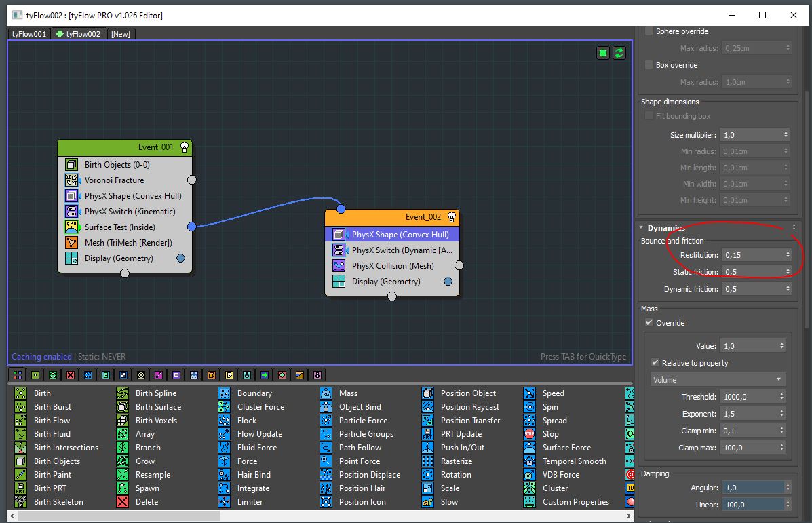Screen dimensions: 812x523
Task: Select PhysX Collision (Mesh) operator in Event_002
Action: (x=392, y=266)
